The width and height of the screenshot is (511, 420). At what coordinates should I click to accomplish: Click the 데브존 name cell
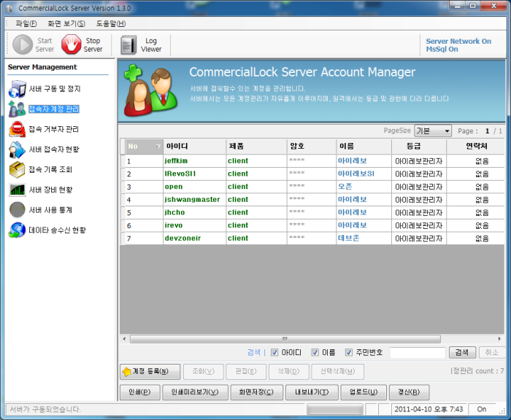(364, 238)
